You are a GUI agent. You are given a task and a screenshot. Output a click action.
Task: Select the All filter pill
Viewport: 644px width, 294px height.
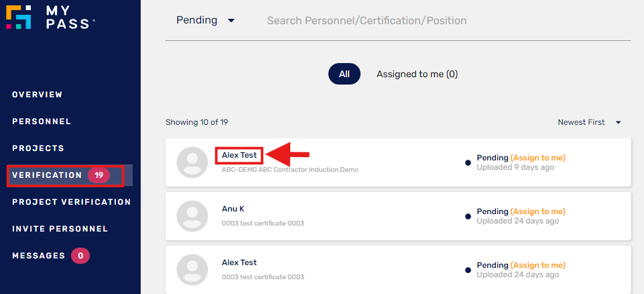(344, 74)
